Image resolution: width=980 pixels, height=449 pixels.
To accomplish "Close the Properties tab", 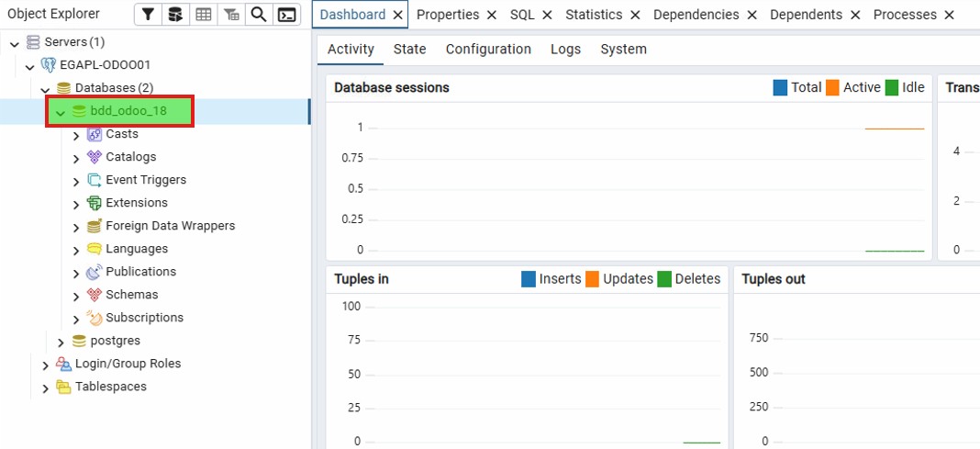I will [x=492, y=15].
